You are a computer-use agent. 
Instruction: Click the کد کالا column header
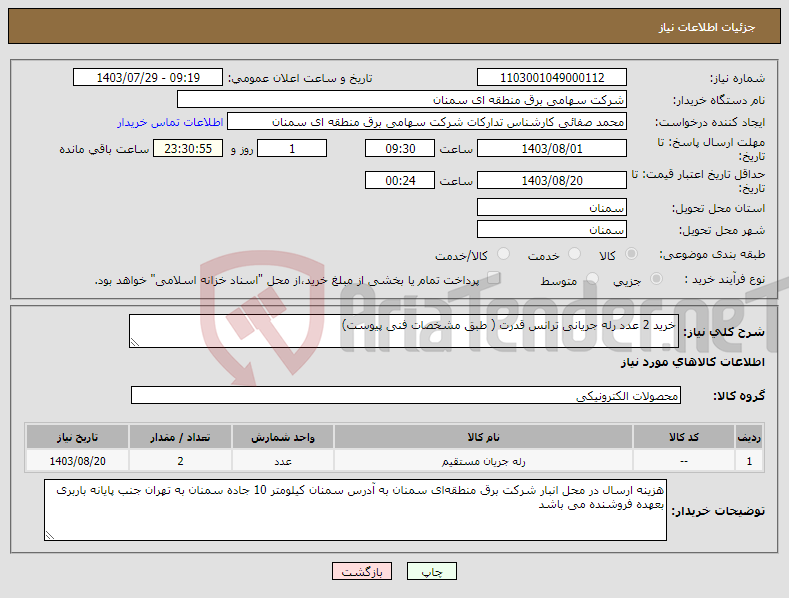tap(683, 437)
